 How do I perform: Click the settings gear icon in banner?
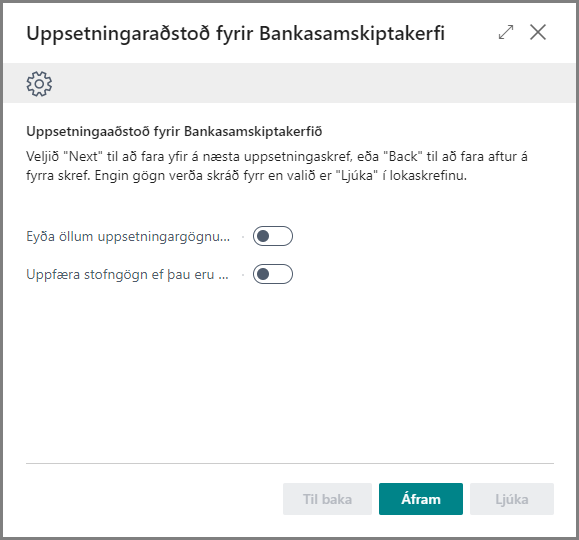39,84
